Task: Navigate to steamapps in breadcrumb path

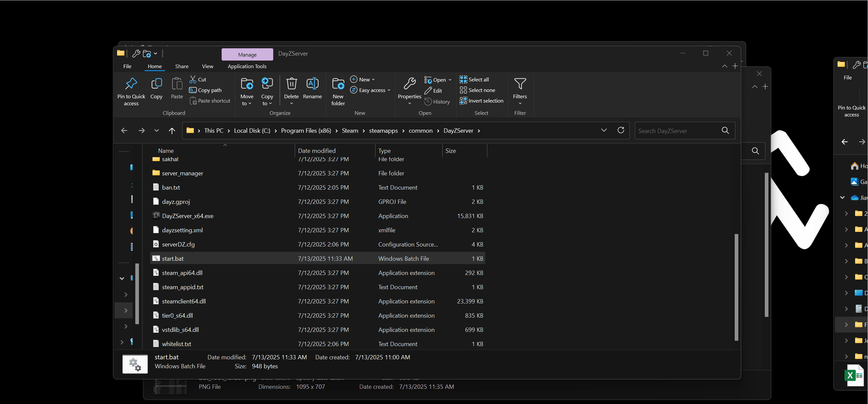Action: [x=383, y=131]
